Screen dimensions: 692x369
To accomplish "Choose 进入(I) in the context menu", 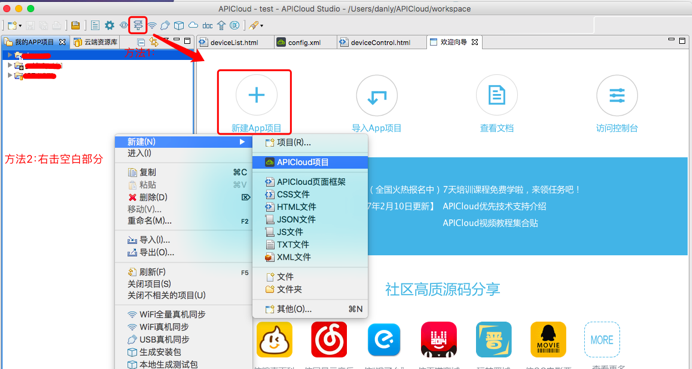I will point(184,153).
